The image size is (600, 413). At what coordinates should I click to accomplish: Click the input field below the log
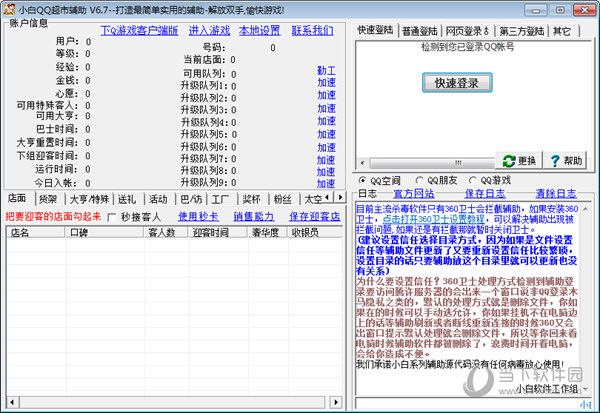472,404
